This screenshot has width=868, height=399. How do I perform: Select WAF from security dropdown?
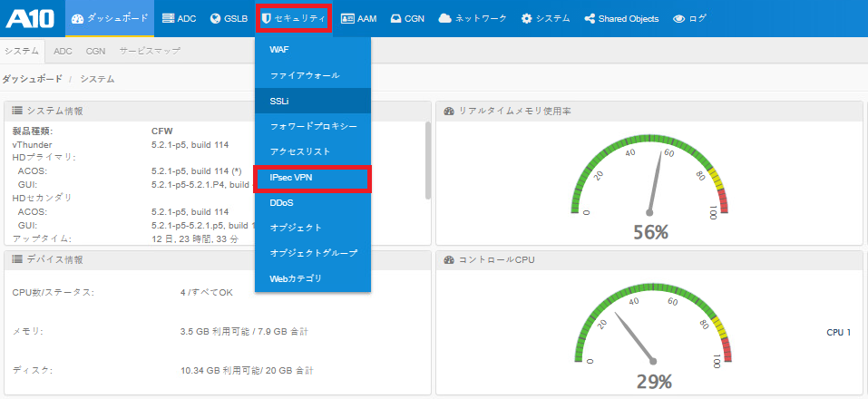tap(313, 50)
